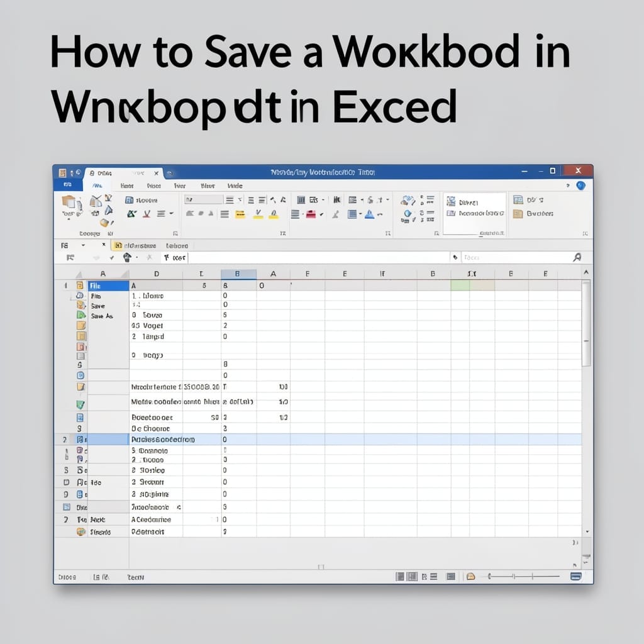The height and width of the screenshot is (644, 644).
Task: Click the page layout view status icon
Action: coord(412,577)
